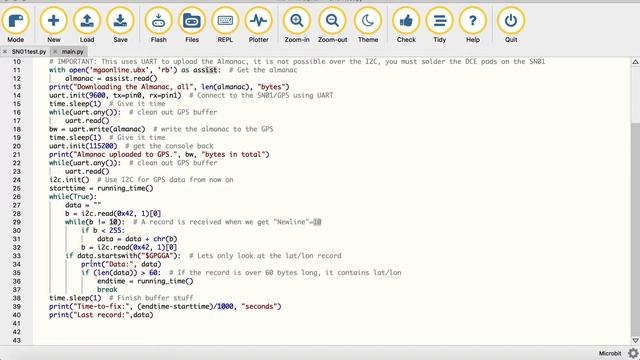Click the print("Last record:",data) line

[101, 315]
